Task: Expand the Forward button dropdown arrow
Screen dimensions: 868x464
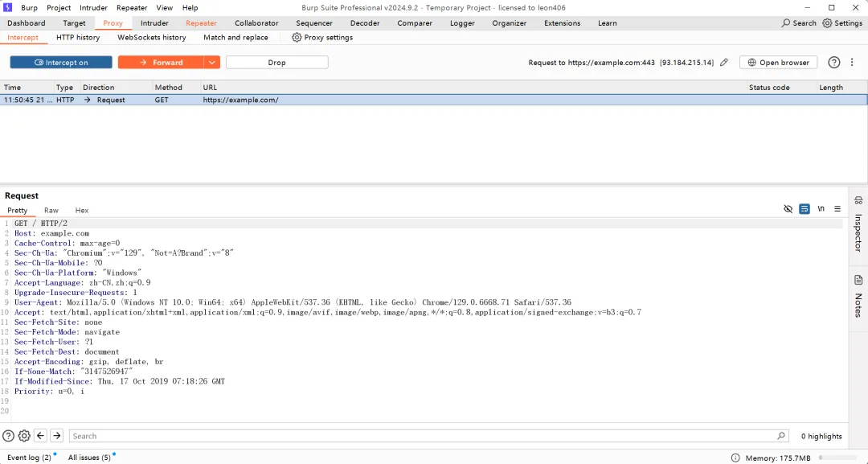Action: (212, 63)
